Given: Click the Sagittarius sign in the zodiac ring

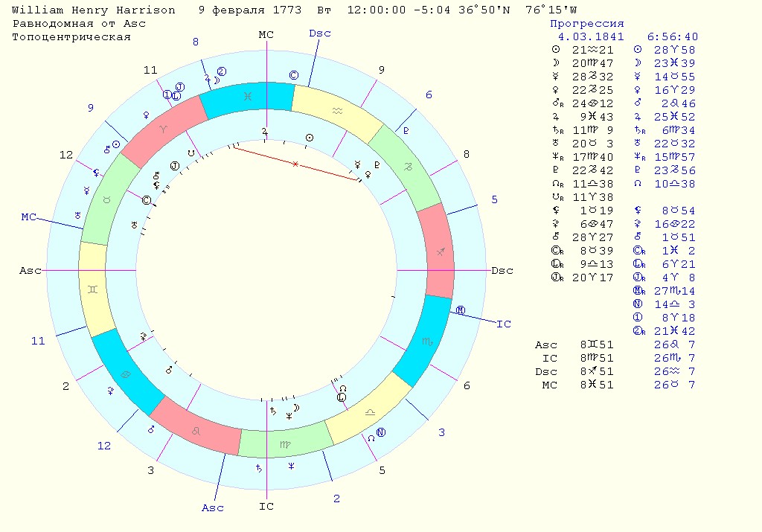Looking at the screenshot, I should [x=441, y=251].
